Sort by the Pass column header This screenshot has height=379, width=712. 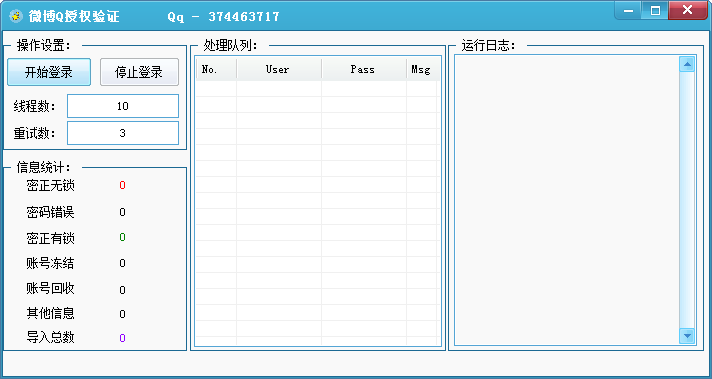364,69
